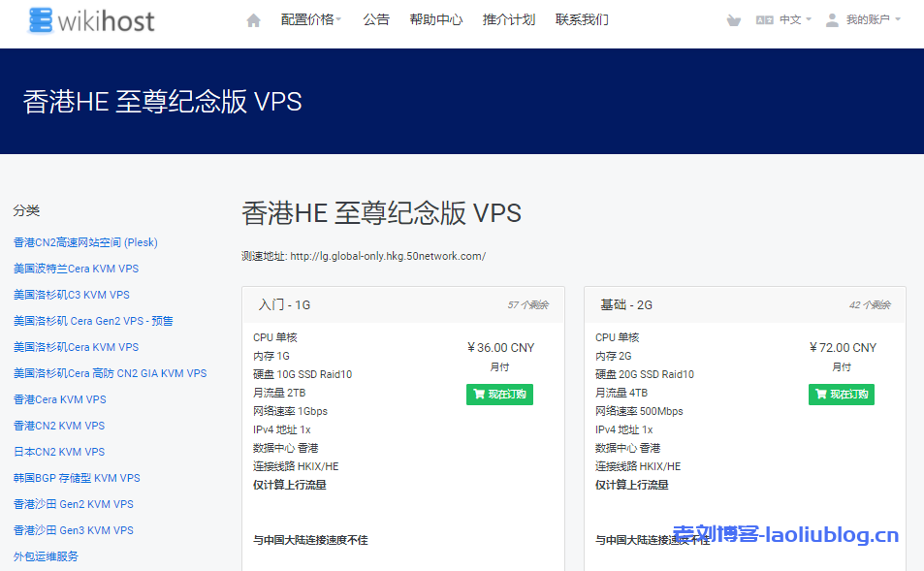This screenshot has width=924, height=571.
Task: Expand the 配置价格 dropdown menu
Action: [310, 20]
